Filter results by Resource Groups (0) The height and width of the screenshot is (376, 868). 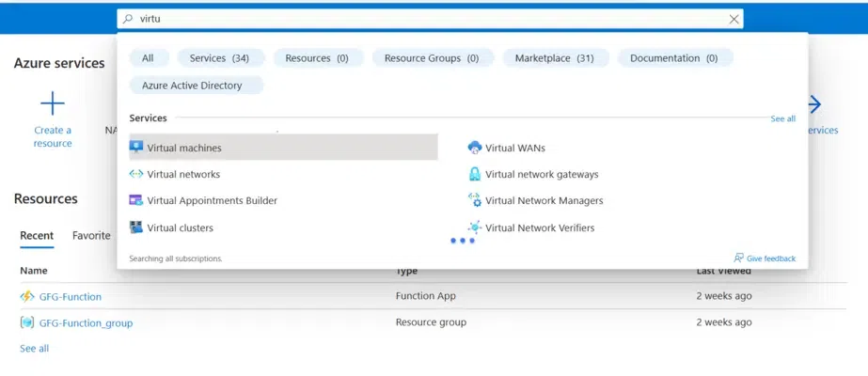click(432, 58)
